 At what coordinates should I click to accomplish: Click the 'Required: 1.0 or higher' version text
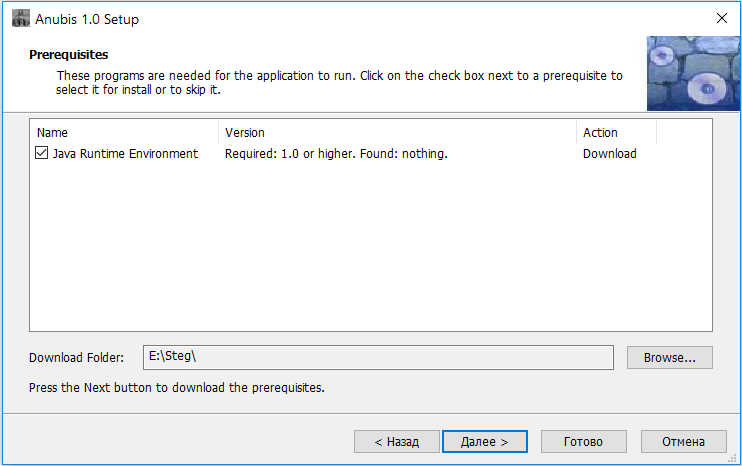(336, 154)
